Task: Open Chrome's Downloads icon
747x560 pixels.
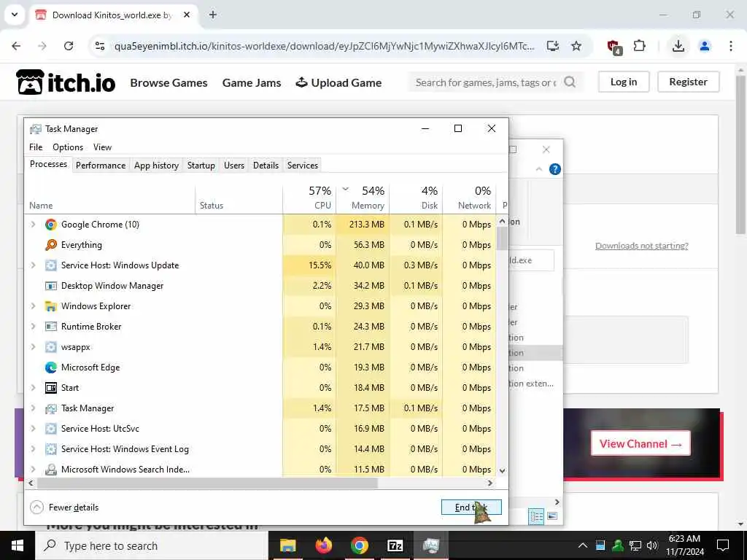Action: pos(678,46)
